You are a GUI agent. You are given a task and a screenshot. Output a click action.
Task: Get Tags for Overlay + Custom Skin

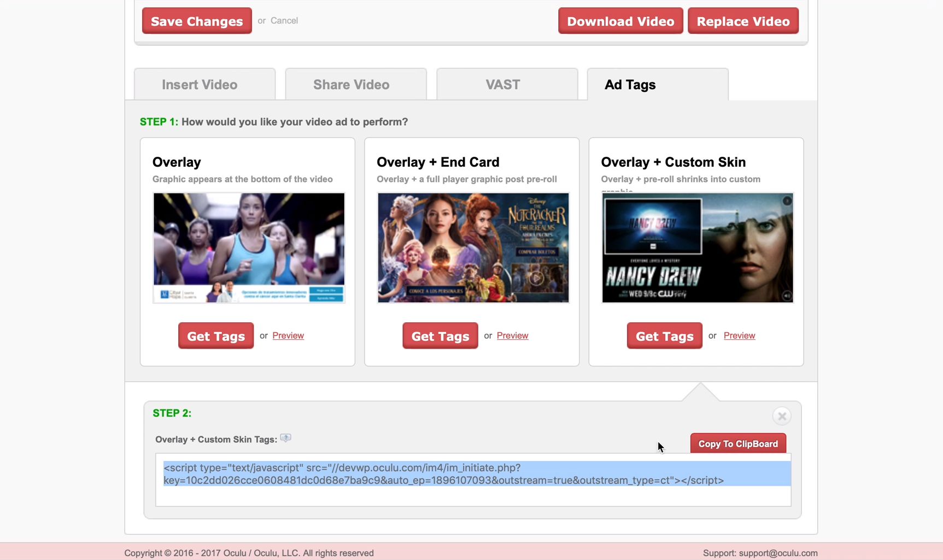tap(664, 335)
